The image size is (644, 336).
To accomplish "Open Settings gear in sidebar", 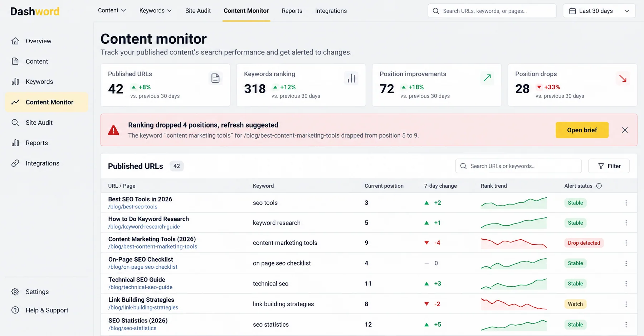I will pos(15,292).
